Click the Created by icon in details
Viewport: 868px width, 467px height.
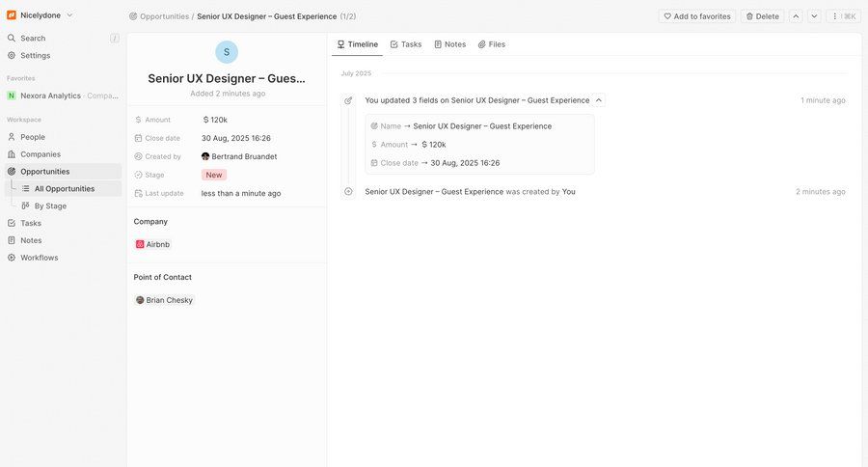tap(138, 156)
